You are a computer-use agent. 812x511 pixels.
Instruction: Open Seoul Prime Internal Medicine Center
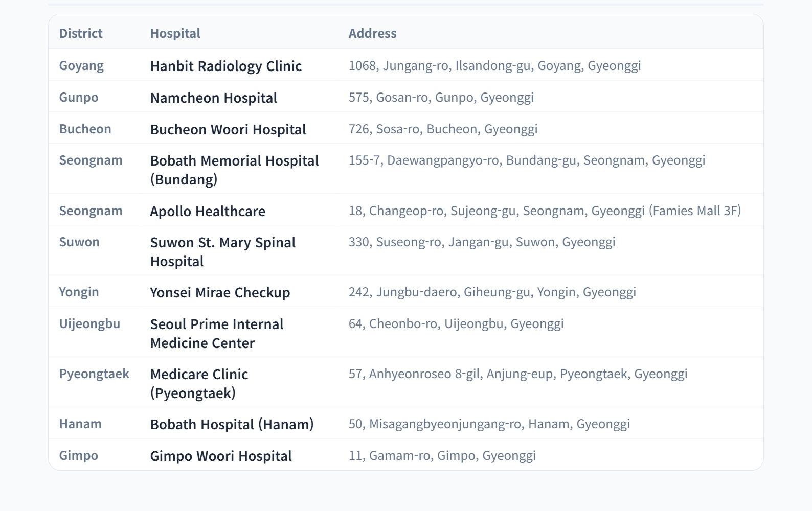(216, 333)
